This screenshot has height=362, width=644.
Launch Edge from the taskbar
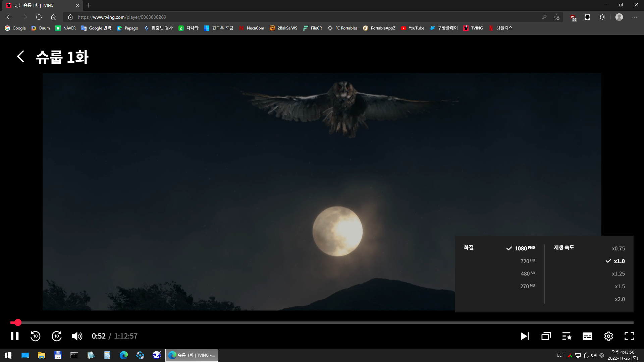click(x=123, y=355)
